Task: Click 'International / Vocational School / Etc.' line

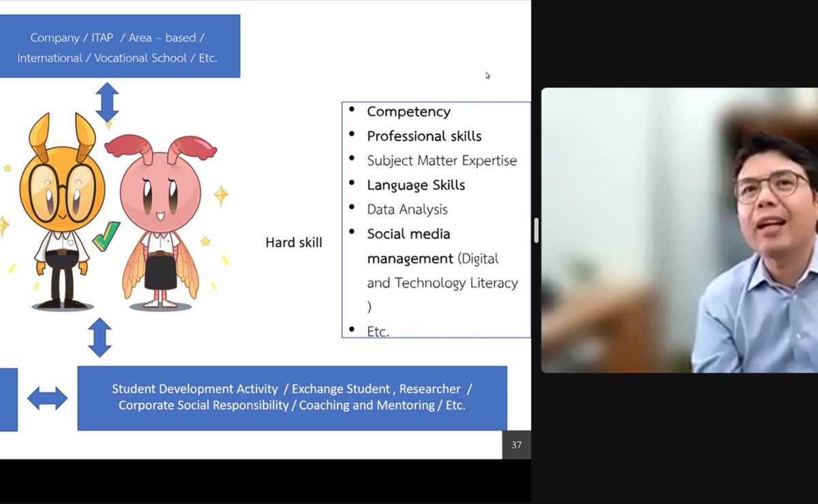Action: [x=117, y=59]
